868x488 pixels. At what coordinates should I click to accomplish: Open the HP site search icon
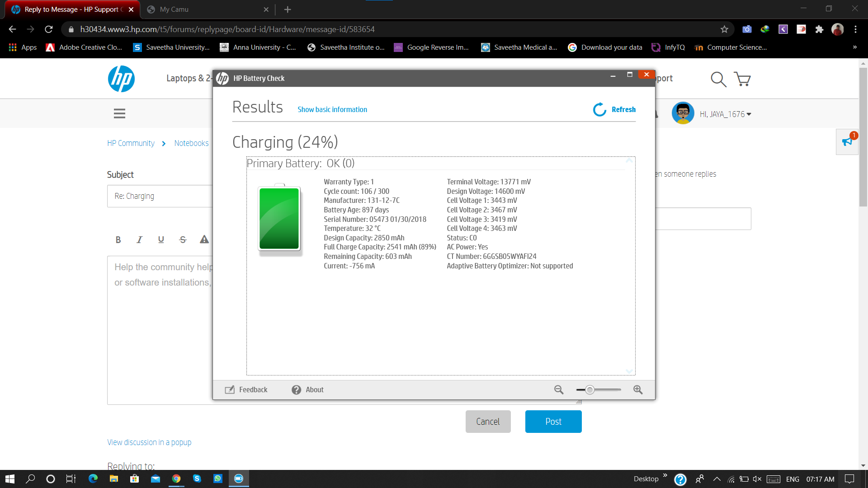pyautogui.click(x=718, y=79)
